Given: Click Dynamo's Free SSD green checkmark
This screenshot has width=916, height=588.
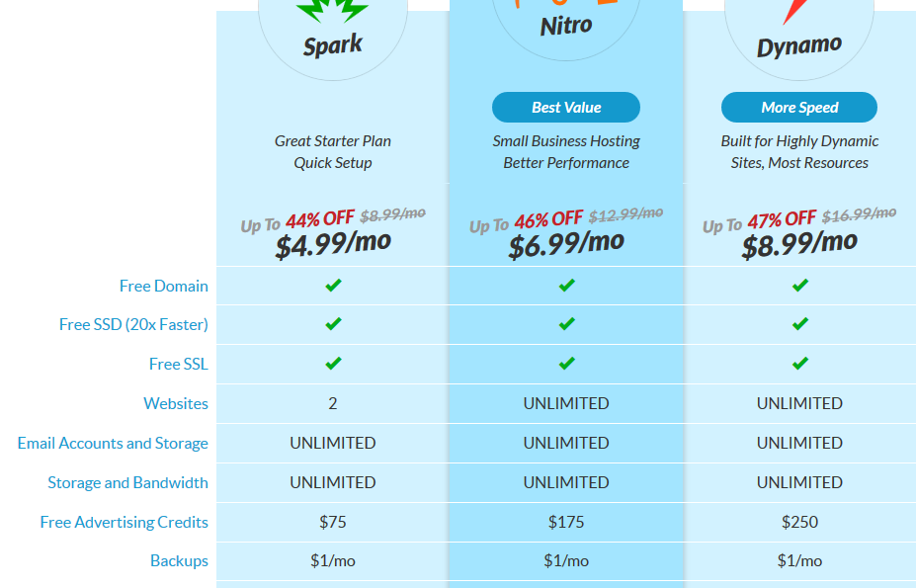Looking at the screenshot, I should (x=799, y=324).
